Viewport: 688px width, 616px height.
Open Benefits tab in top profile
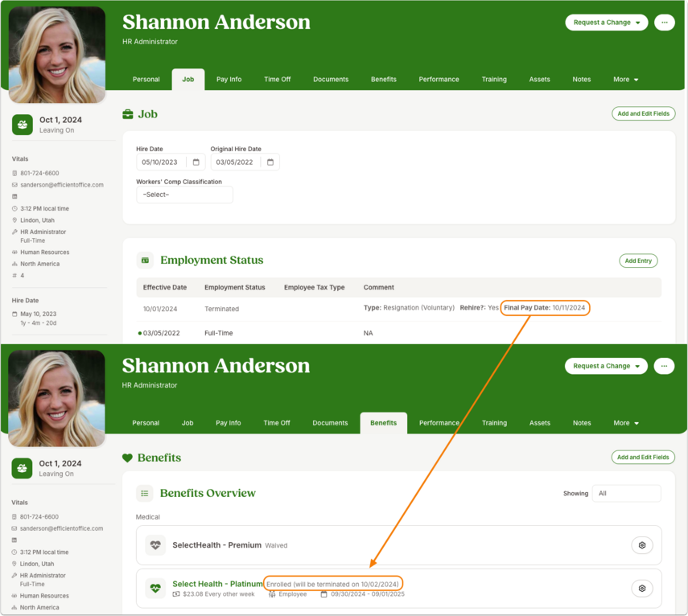click(384, 80)
